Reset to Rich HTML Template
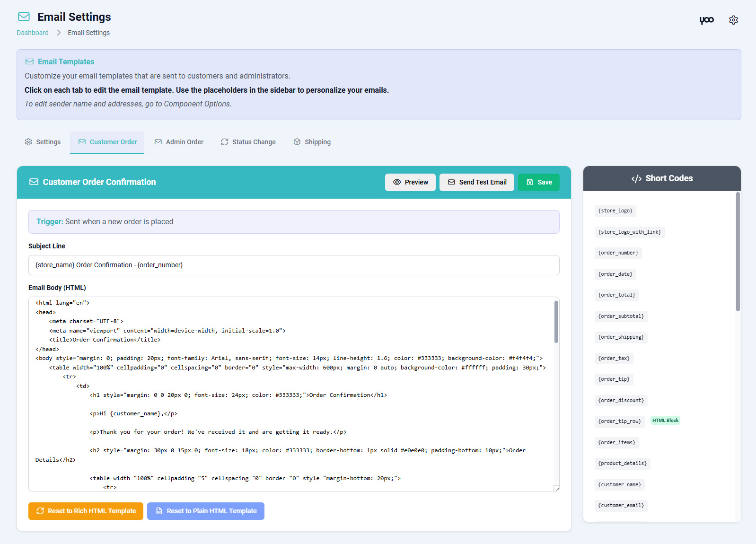Screen dimensions: 756x544 click(86, 511)
